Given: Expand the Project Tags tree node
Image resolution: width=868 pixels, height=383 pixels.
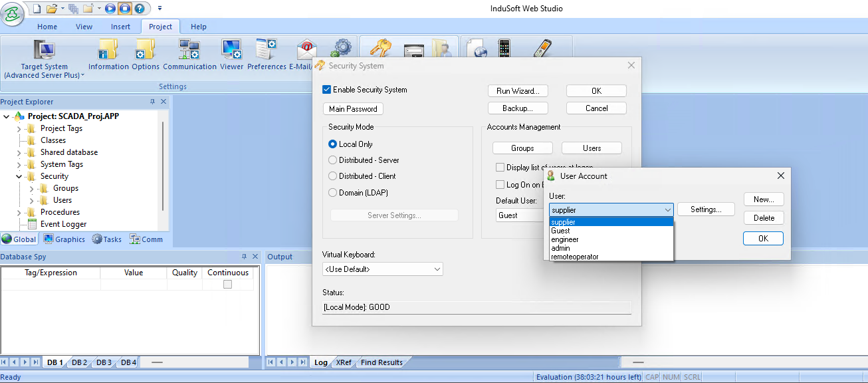Looking at the screenshot, I should tap(19, 128).
